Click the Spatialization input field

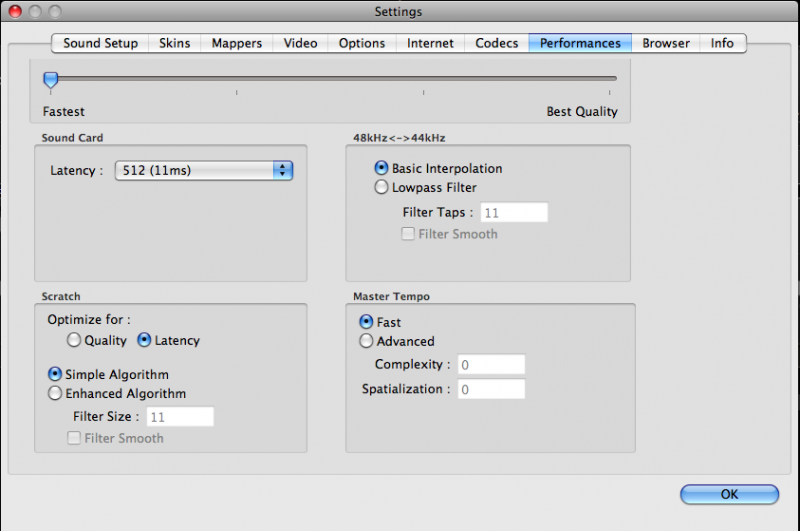pyautogui.click(x=491, y=389)
